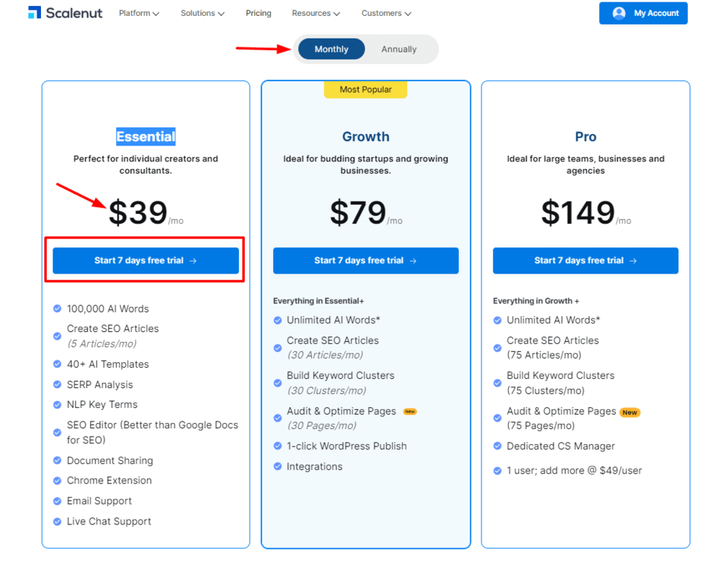Open the Resources dropdown menu
Screen dimensions: 728x567
point(315,13)
